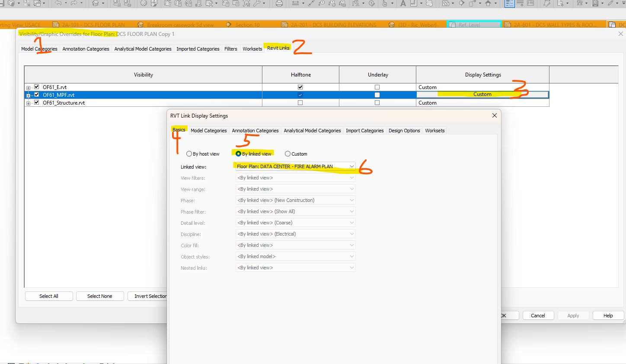Open the Phase filter dropdown
This screenshot has height=364, width=626.
coord(296,211)
